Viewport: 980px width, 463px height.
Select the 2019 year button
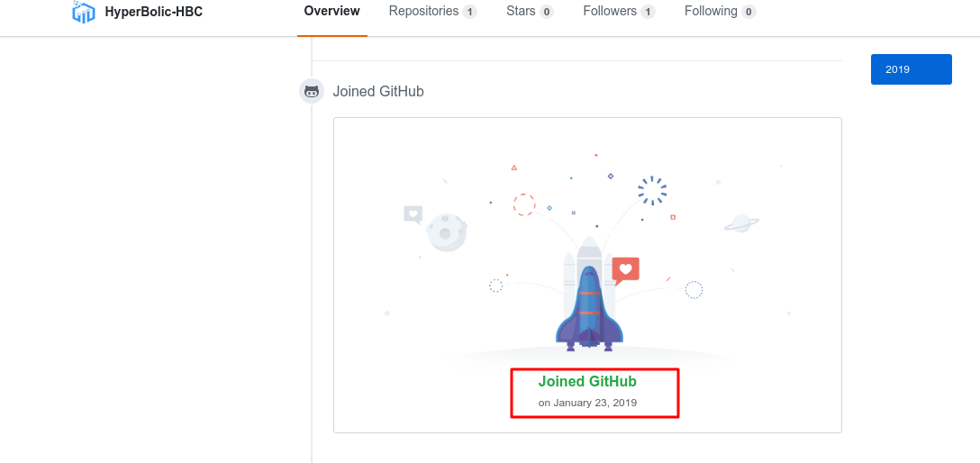912,69
